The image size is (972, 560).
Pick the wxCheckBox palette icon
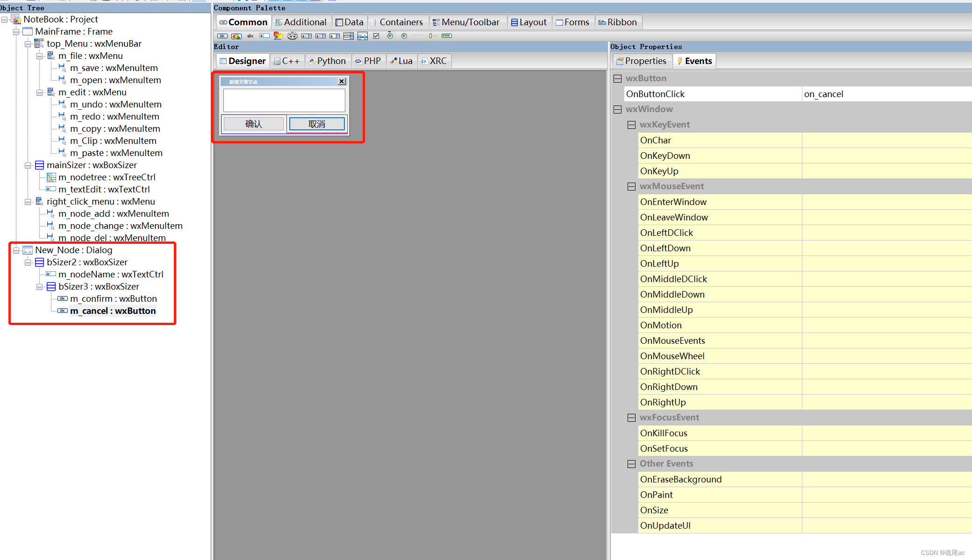coord(376,36)
